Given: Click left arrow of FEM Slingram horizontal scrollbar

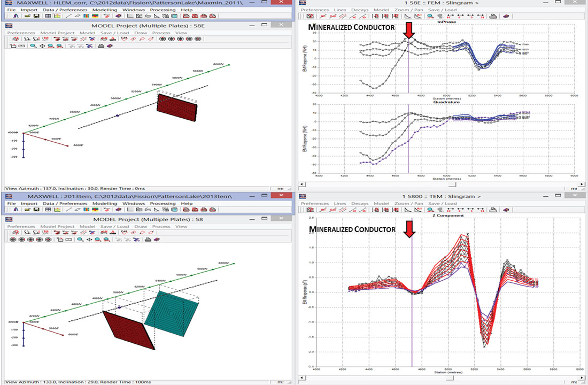Looking at the screenshot, I should (x=302, y=184).
